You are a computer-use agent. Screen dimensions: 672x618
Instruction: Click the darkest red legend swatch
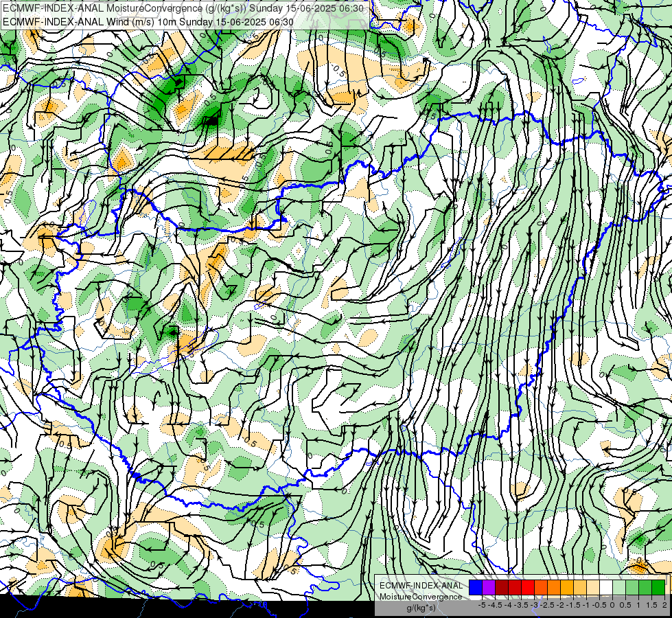(x=502, y=587)
